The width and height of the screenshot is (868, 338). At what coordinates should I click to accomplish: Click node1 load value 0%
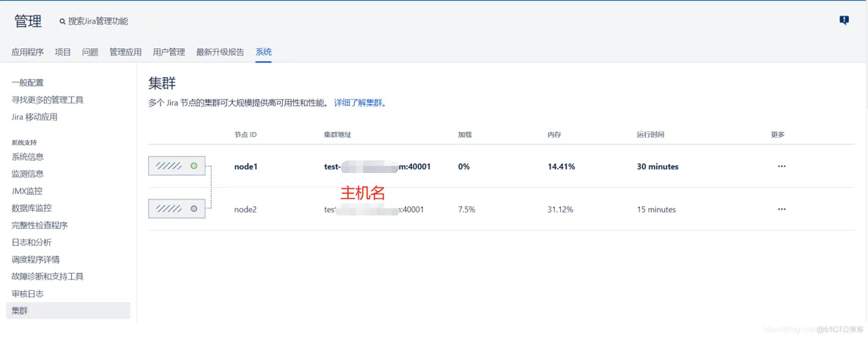[464, 166]
